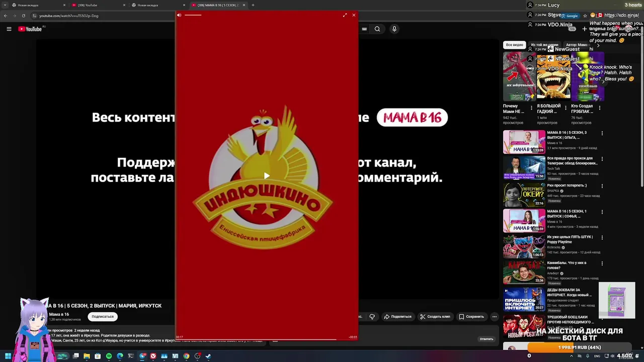Open the Windows Start menu
644x362 pixels.
(x=8, y=356)
